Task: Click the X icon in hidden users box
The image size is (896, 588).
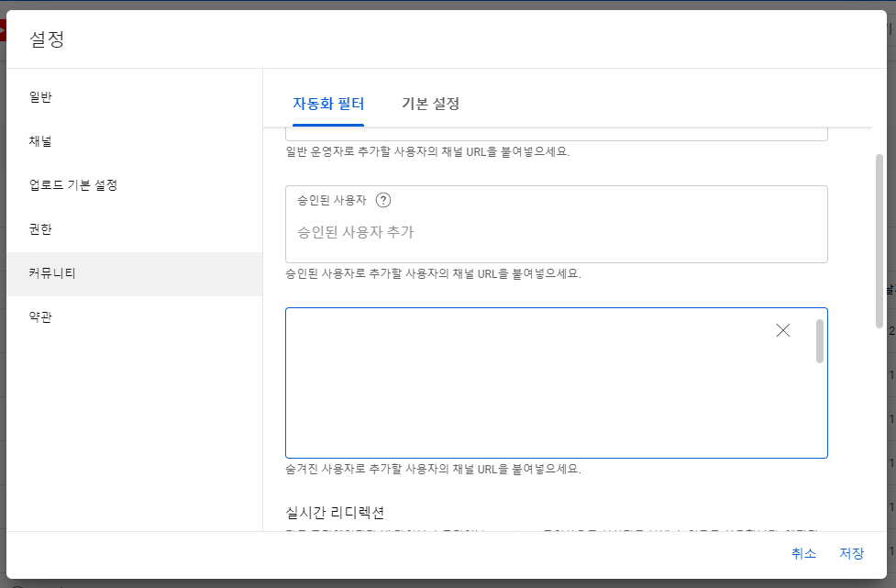Action: (x=782, y=331)
